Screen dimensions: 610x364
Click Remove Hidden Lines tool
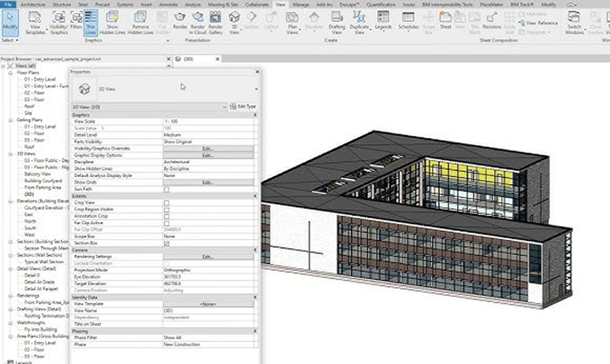coord(140,23)
